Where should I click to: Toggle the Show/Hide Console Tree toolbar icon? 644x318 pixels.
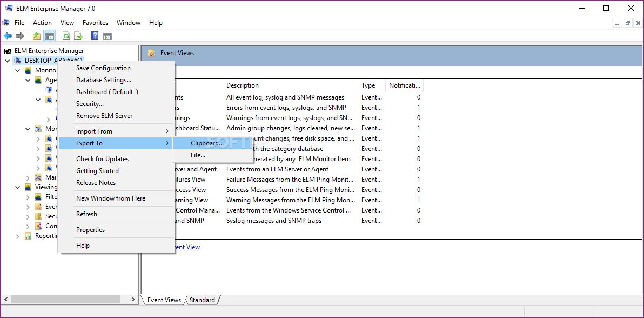tap(49, 36)
